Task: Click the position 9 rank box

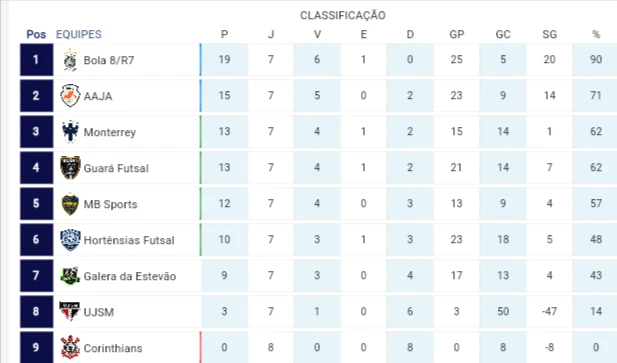Action: tap(37, 347)
